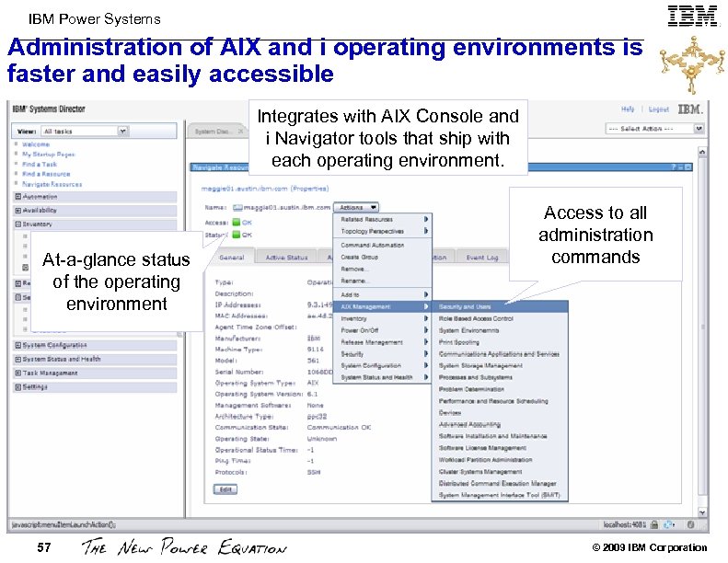The width and height of the screenshot is (728, 563).
Task: Switch to the General tab
Action: (x=231, y=258)
